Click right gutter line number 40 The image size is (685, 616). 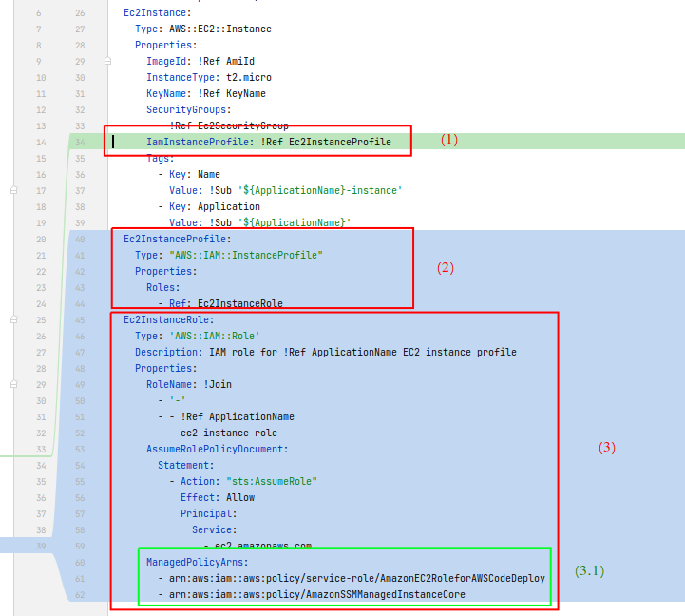tap(81, 239)
